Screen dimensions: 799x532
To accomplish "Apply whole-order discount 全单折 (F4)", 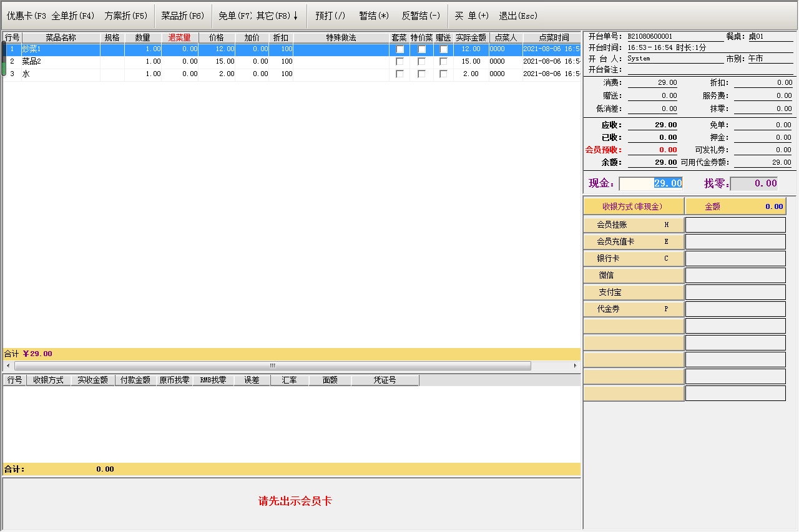I will click(73, 16).
